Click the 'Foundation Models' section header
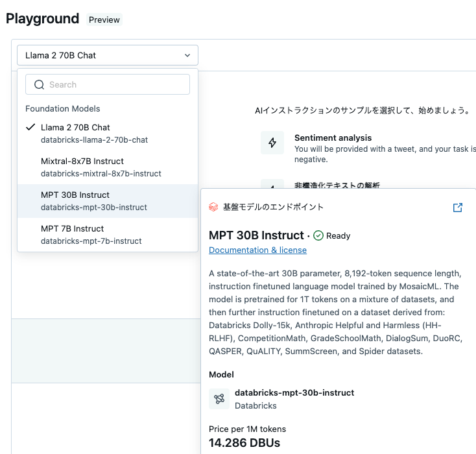This screenshot has height=454, width=476. [x=62, y=109]
